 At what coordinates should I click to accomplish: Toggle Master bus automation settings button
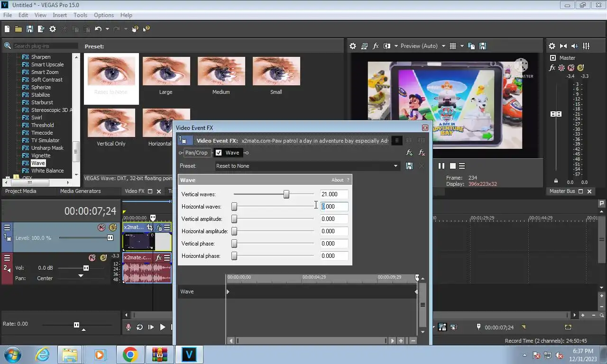[561, 68]
